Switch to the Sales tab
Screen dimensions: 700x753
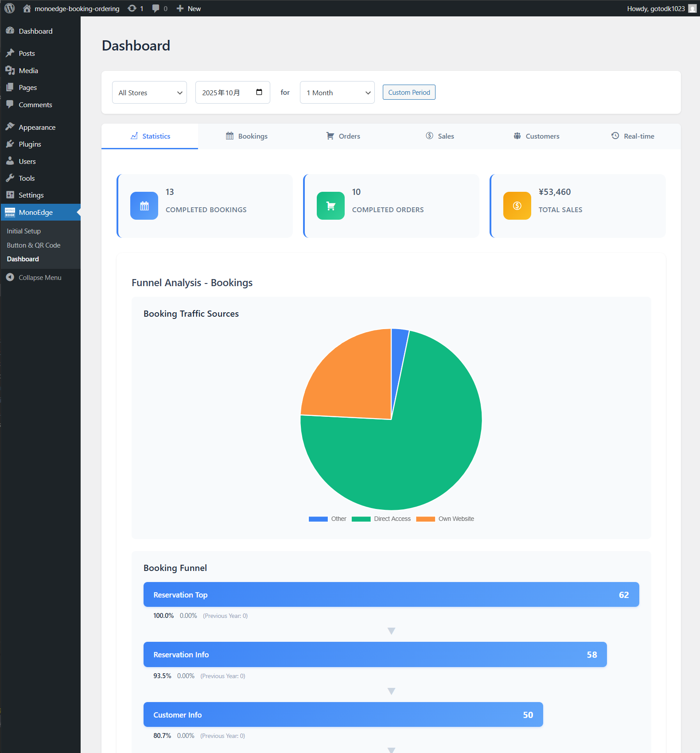(x=439, y=136)
